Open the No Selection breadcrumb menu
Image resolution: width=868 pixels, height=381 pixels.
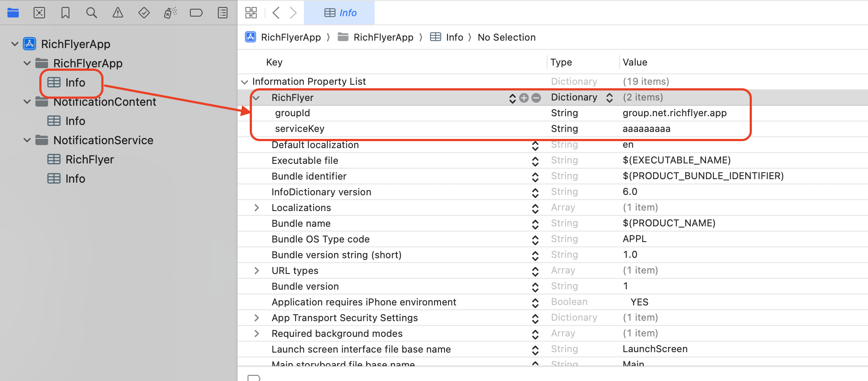pos(506,37)
